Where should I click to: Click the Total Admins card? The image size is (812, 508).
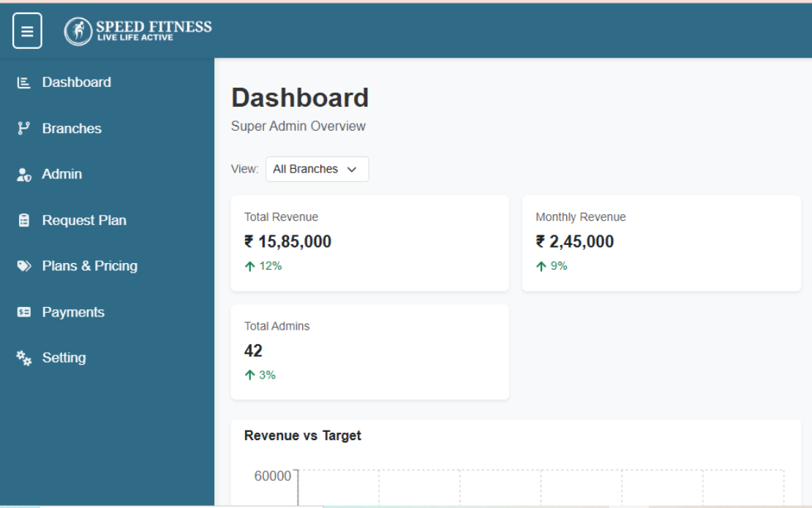[x=369, y=352]
